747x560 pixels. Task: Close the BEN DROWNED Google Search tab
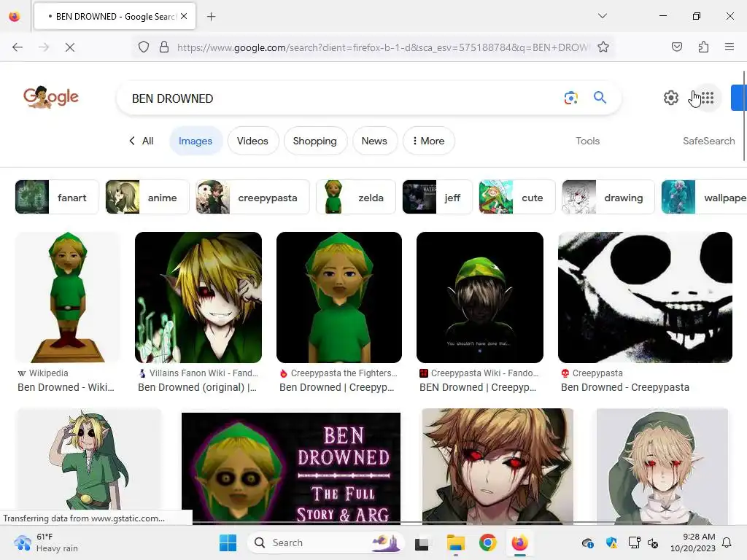tap(184, 16)
